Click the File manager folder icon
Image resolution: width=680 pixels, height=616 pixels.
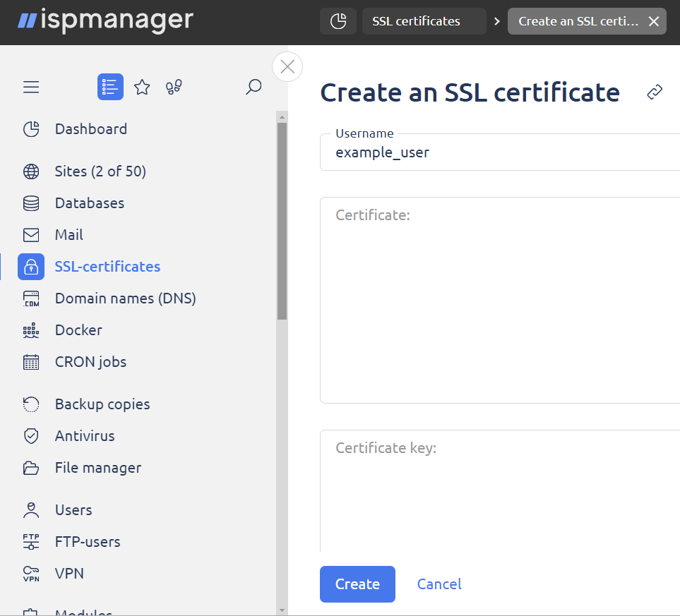coord(31,469)
